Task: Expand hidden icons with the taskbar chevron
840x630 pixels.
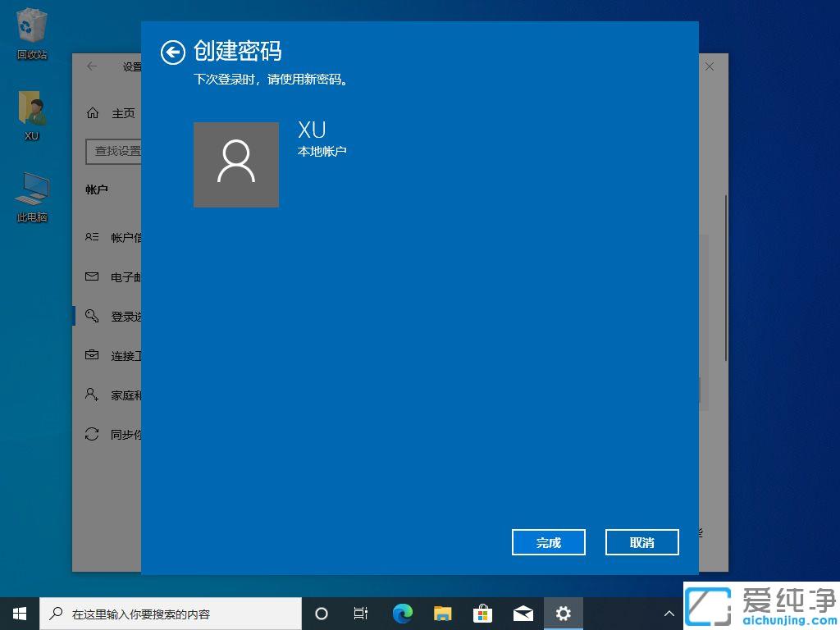Action: point(669,613)
